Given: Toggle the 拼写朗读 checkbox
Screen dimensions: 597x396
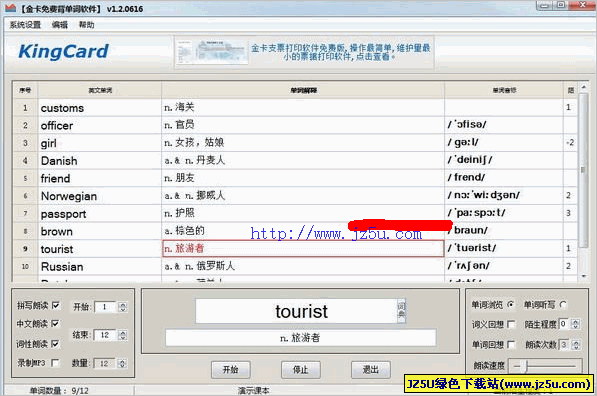Looking at the screenshot, I should (56, 305).
